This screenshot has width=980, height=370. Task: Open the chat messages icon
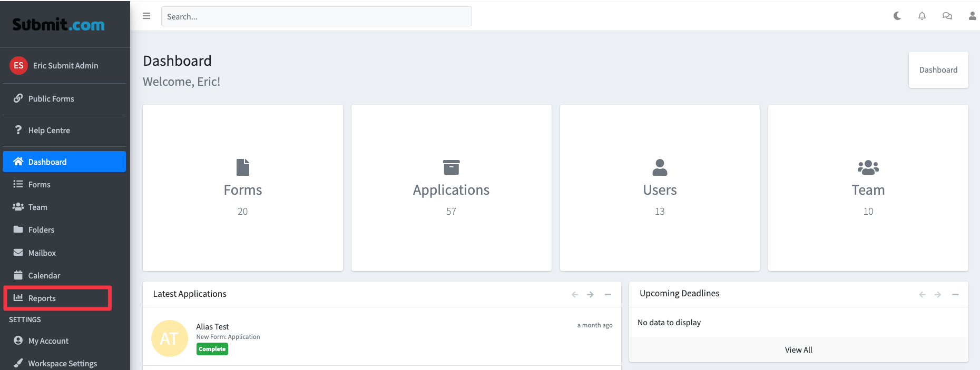[947, 16]
